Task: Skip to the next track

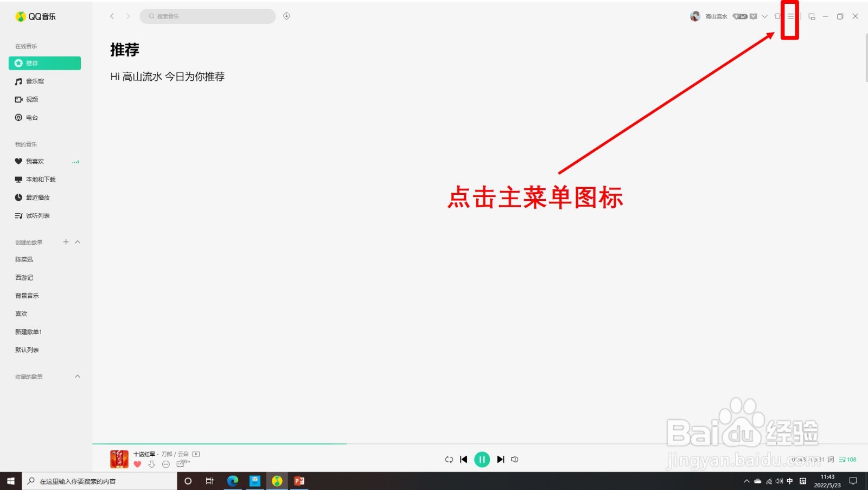Action: [x=501, y=460]
